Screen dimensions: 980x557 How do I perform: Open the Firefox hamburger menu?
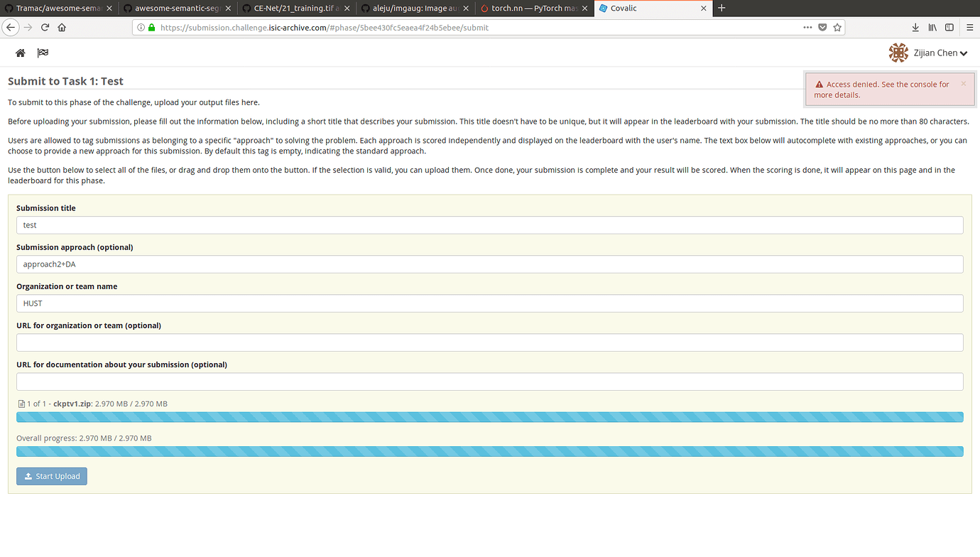coord(969,28)
